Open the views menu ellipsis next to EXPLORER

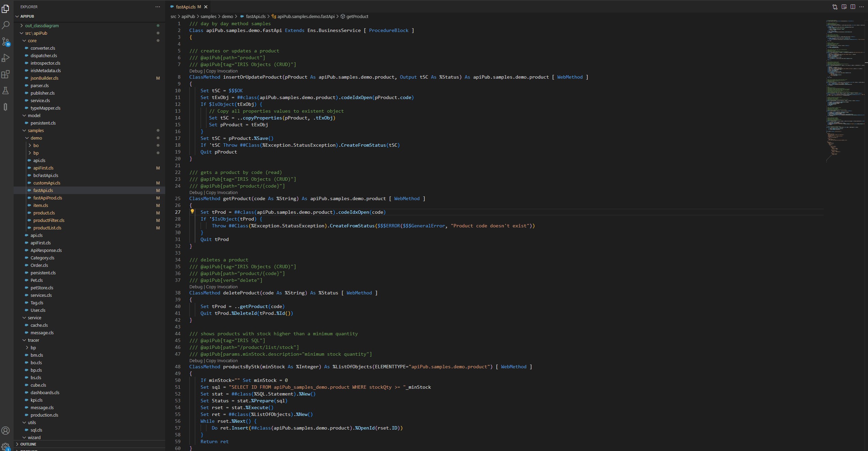(157, 7)
